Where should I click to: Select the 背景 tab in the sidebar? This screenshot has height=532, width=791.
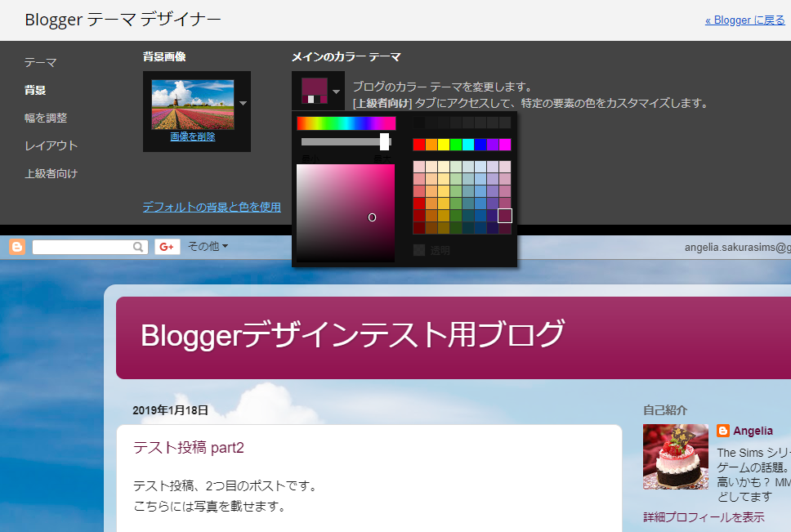point(35,90)
